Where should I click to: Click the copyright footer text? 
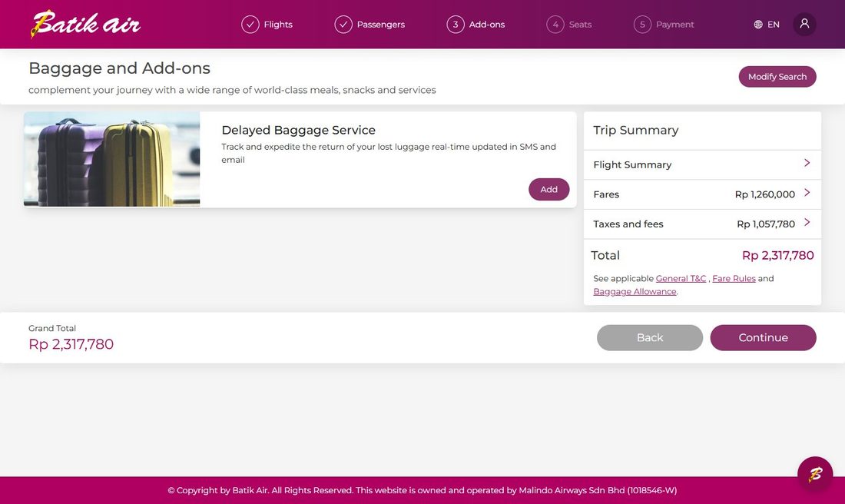click(x=422, y=490)
